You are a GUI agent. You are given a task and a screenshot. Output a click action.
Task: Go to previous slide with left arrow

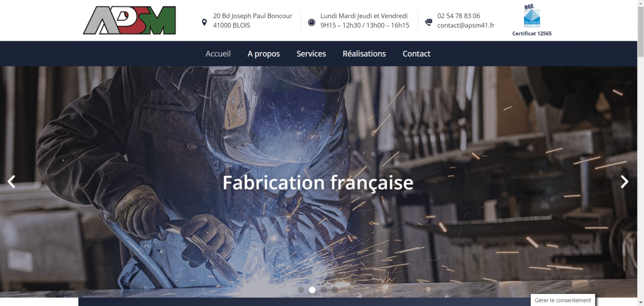point(11,182)
